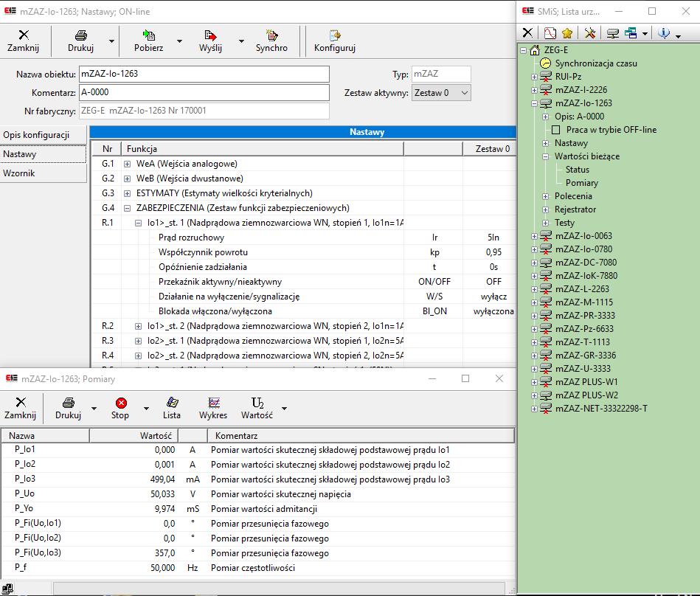Expand the R.2 Io1>_st. 2 function
The height and width of the screenshot is (596, 700).
click(139, 326)
